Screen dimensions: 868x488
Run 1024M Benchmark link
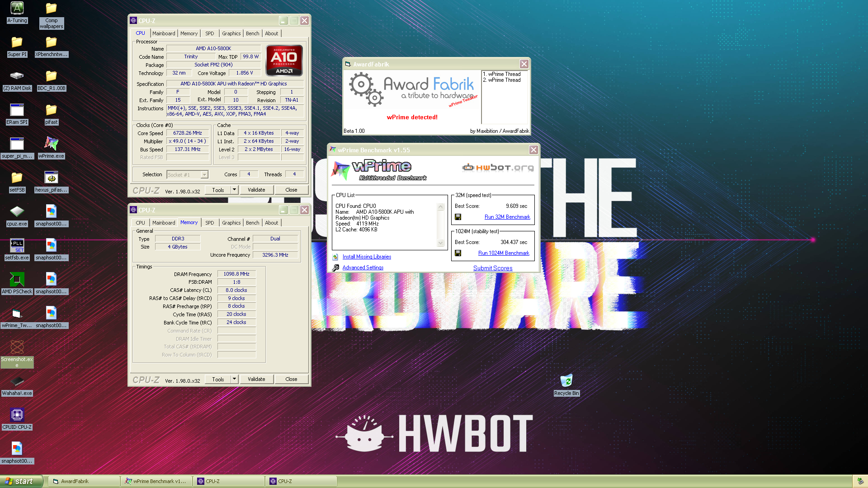(x=504, y=253)
